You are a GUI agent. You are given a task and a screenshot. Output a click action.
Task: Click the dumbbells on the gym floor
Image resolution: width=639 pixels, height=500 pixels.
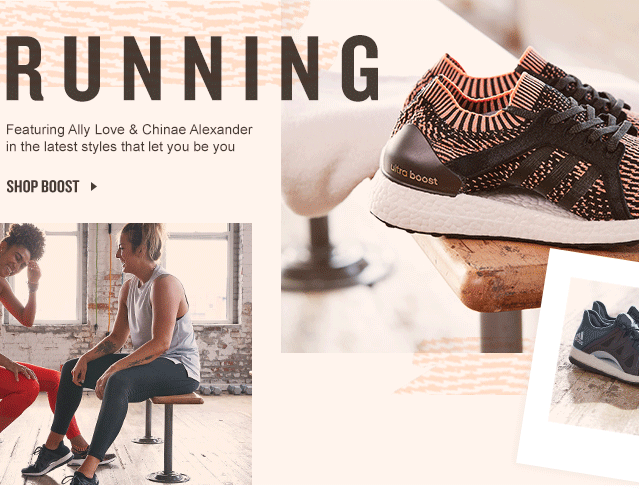click(225, 389)
